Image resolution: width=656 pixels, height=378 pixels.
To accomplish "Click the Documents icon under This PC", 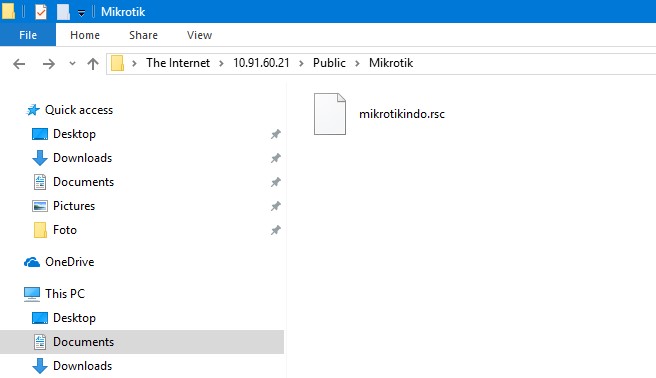I will pos(40,342).
